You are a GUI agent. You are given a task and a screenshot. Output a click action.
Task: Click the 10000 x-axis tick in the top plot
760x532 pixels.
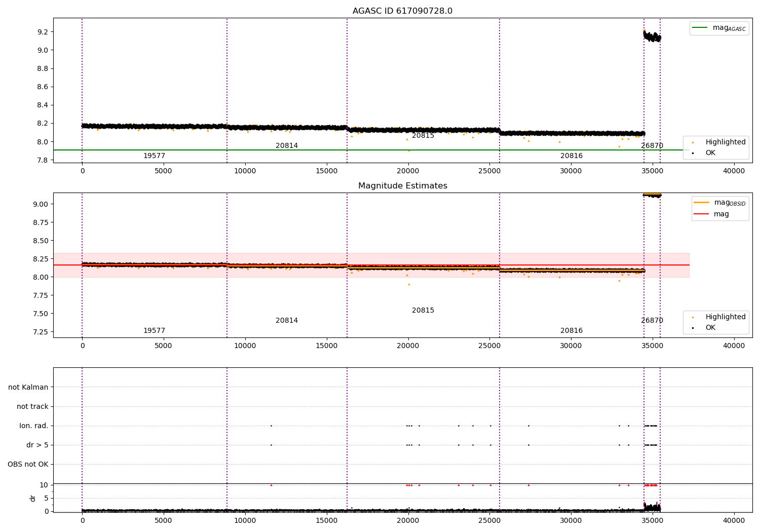[245, 171]
